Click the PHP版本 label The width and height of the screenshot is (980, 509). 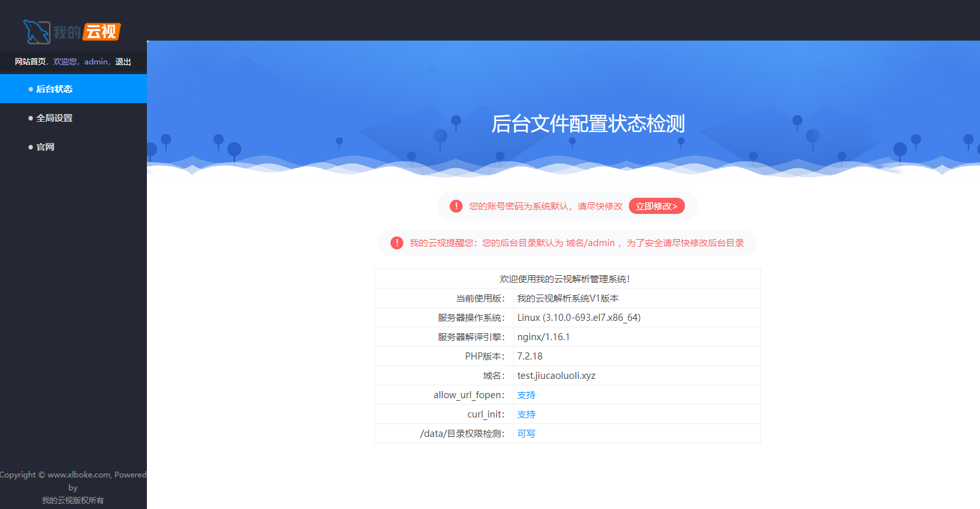pos(485,356)
